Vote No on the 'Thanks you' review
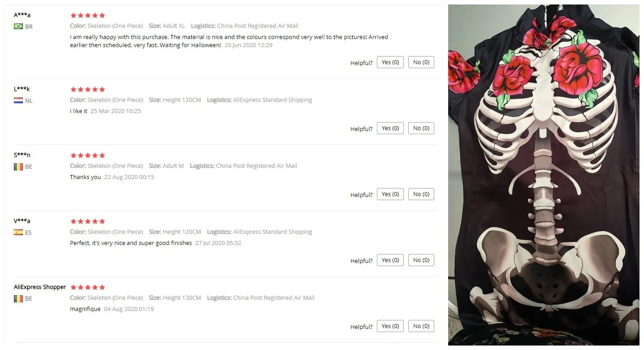 [421, 194]
